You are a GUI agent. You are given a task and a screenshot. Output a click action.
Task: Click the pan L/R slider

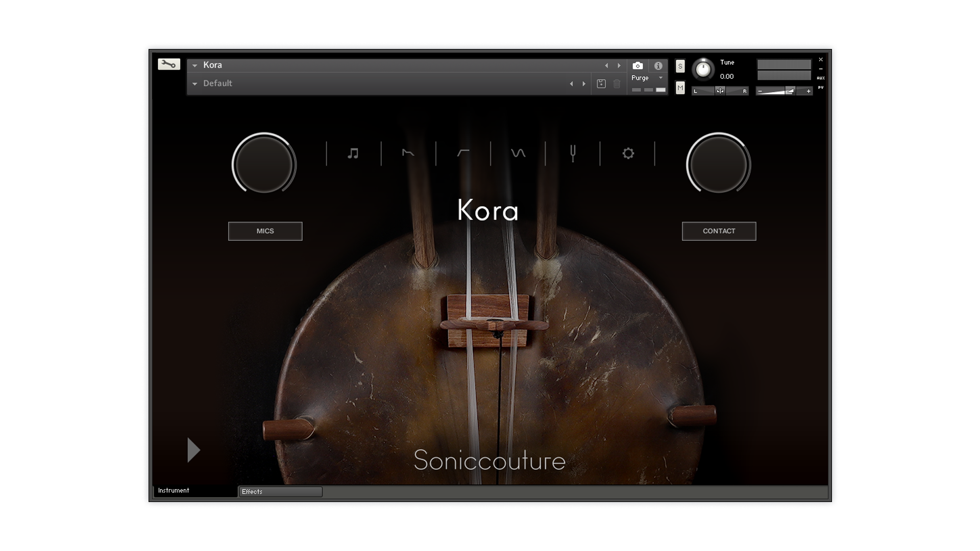(x=720, y=91)
